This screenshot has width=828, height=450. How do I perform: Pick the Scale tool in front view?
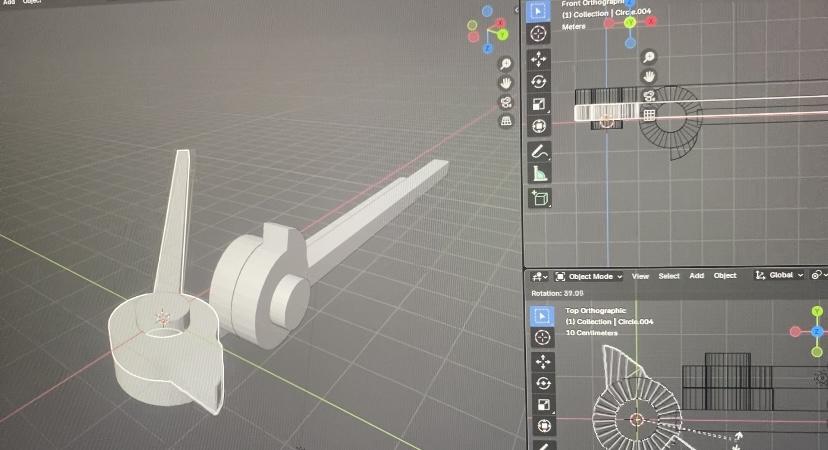pyautogui.click(x=539, y=104)
